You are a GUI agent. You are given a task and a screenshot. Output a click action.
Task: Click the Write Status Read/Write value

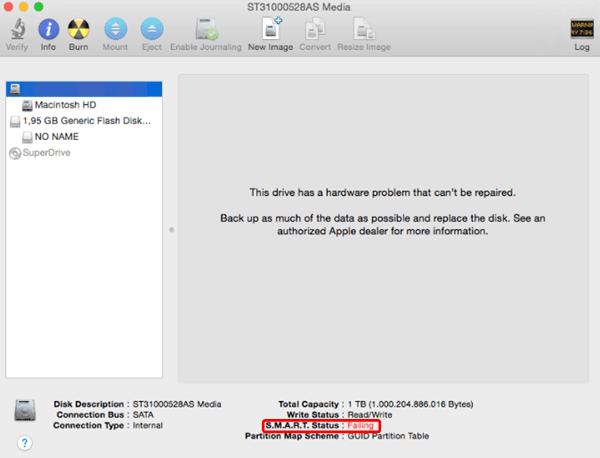[370, 415]
